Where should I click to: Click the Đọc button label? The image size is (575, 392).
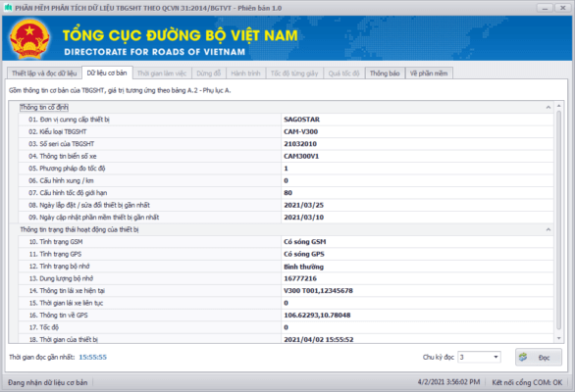[x=544, y=358]
